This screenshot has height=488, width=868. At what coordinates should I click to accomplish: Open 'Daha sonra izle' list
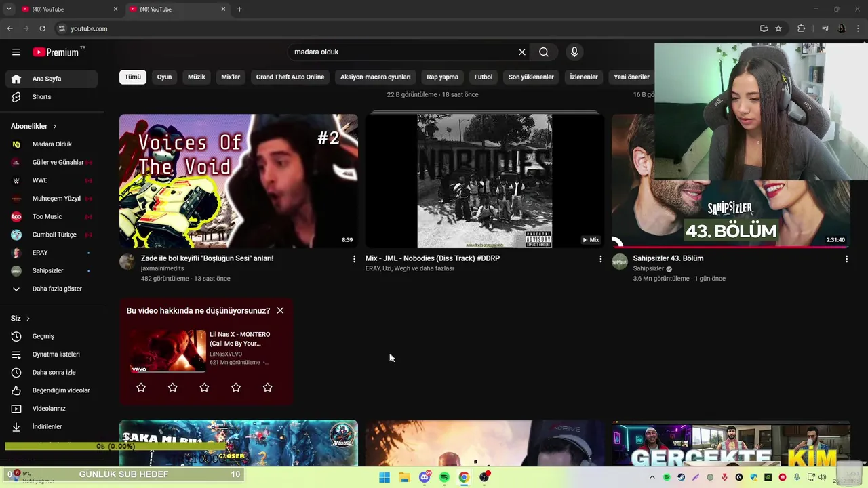pos(52,373)
